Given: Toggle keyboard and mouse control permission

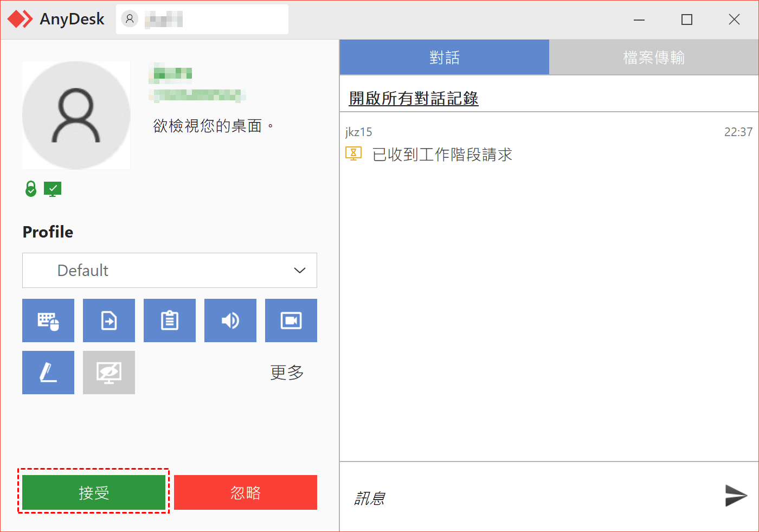Looking at the screenshot, I should [48, 321].
